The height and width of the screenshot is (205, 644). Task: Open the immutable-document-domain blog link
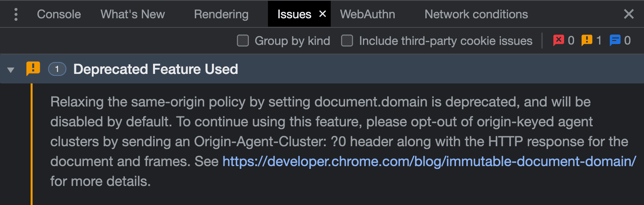click(429, 161)
